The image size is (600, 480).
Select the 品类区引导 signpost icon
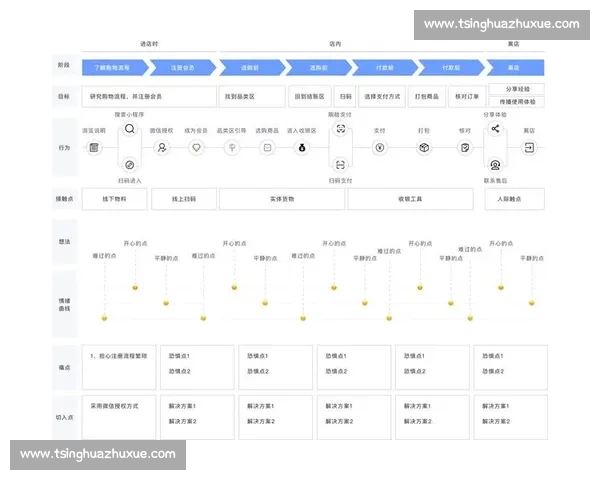(x=232, y=147)
